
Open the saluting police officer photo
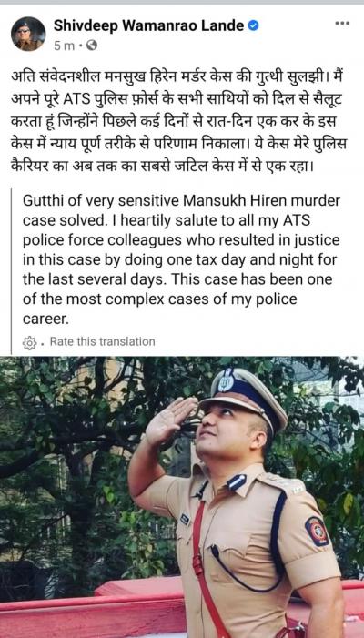tap(182, 497)
